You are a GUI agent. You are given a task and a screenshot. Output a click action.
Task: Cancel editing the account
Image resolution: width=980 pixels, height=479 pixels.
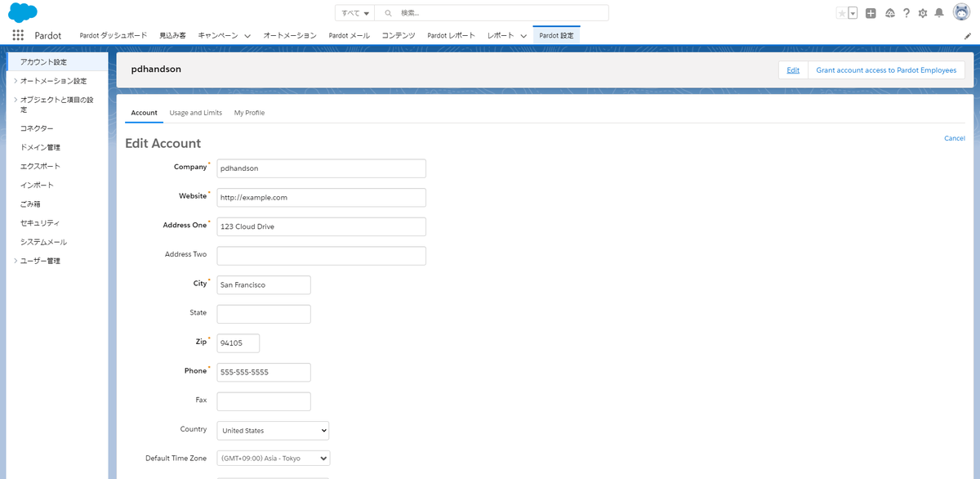point(954,138)
